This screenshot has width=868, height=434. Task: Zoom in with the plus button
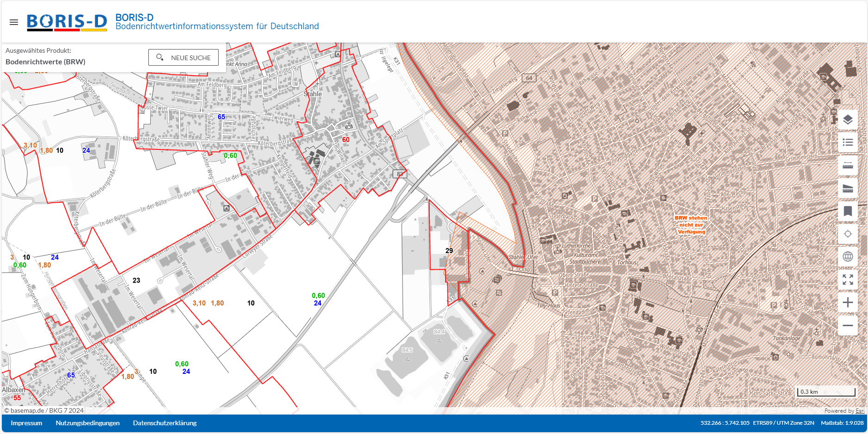[848, 303]
